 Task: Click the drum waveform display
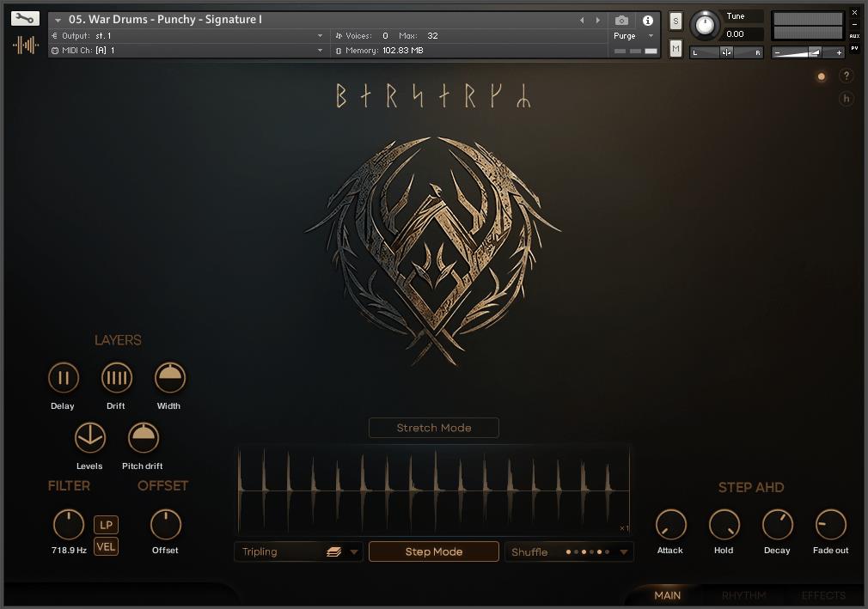point(433,490)
